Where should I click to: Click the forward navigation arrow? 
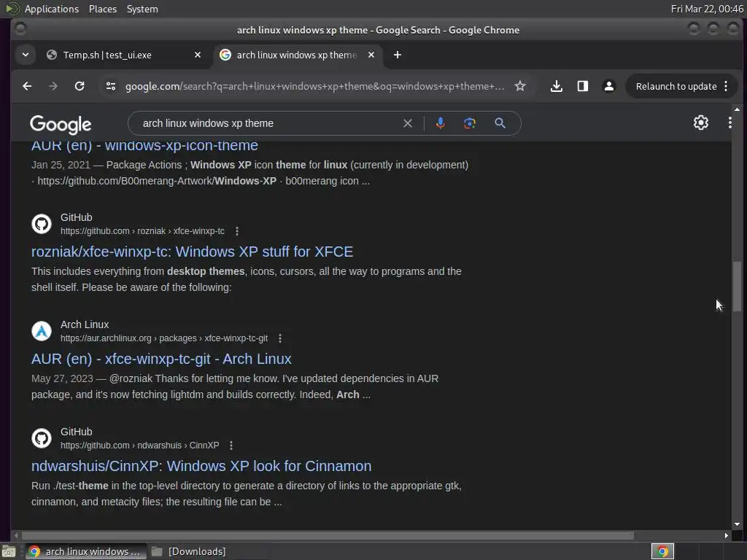click(x=53, y=86)
